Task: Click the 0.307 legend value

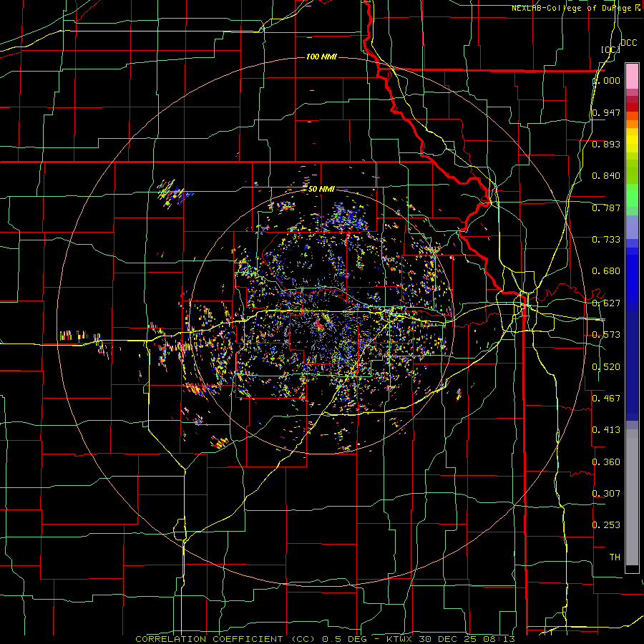Action: coord(606,493)
